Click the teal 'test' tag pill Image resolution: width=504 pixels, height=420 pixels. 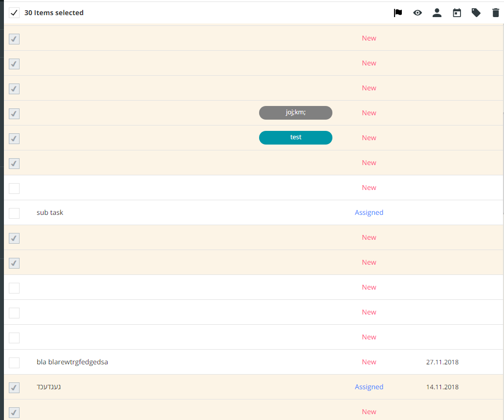[x=296, y=137]
